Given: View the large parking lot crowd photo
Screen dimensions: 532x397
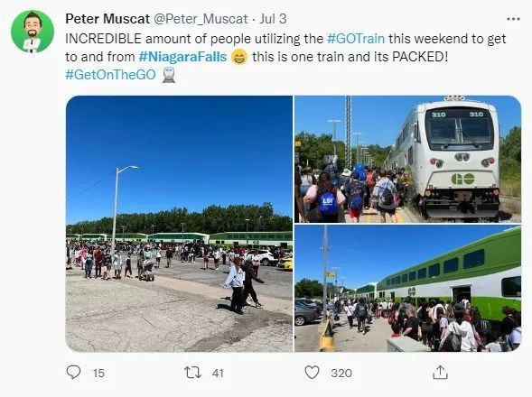Looking at the screenshot, I should pyautogui.click(x=179, y=224).
